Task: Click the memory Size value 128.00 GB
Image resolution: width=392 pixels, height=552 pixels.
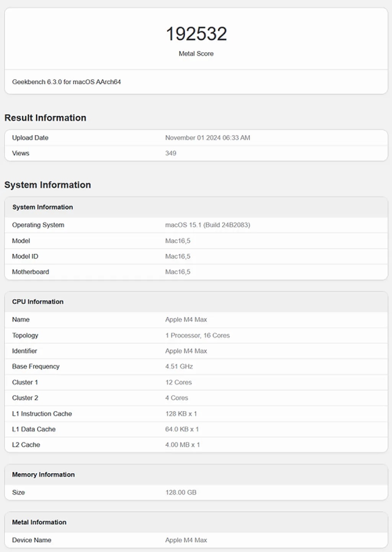Action: click(x=181, y=493)
